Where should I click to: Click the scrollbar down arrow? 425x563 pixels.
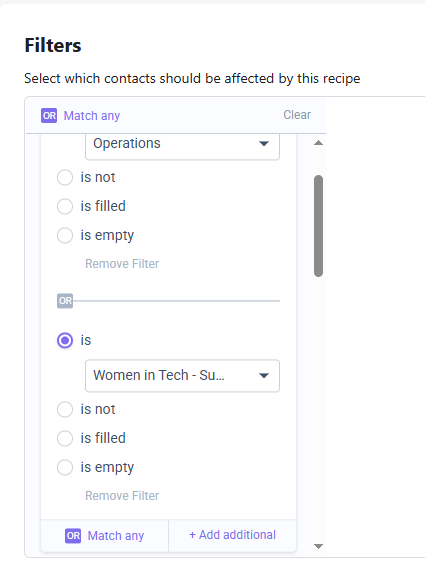318,546
